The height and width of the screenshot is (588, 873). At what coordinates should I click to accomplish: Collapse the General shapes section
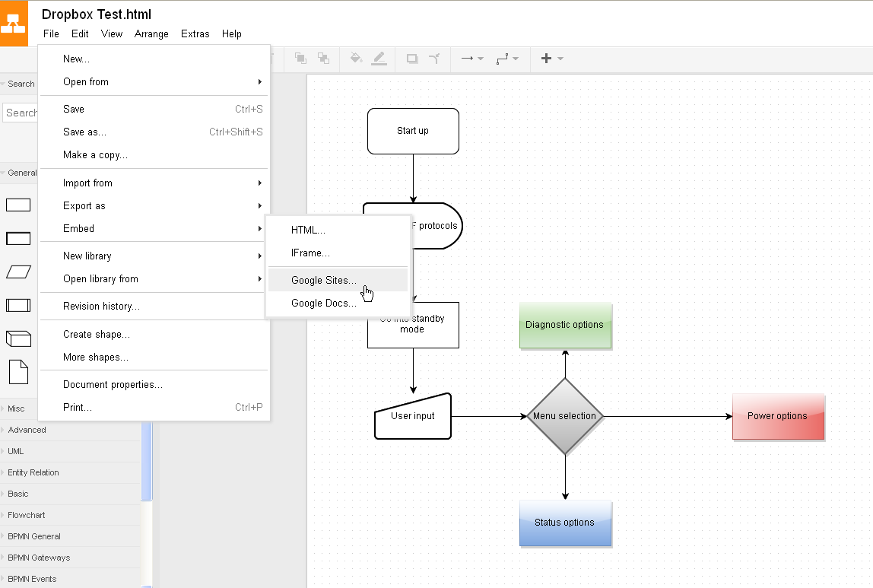coord(18,173)
